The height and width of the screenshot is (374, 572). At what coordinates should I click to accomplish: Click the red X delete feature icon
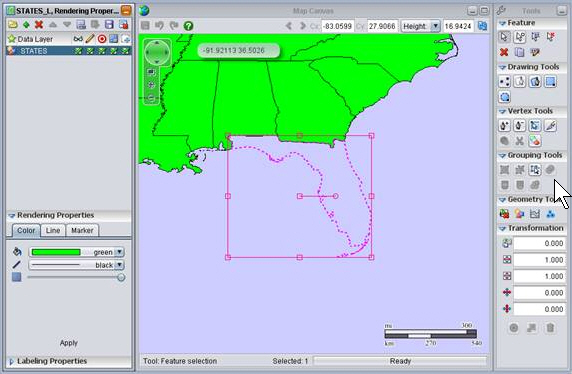click(504, 52)
